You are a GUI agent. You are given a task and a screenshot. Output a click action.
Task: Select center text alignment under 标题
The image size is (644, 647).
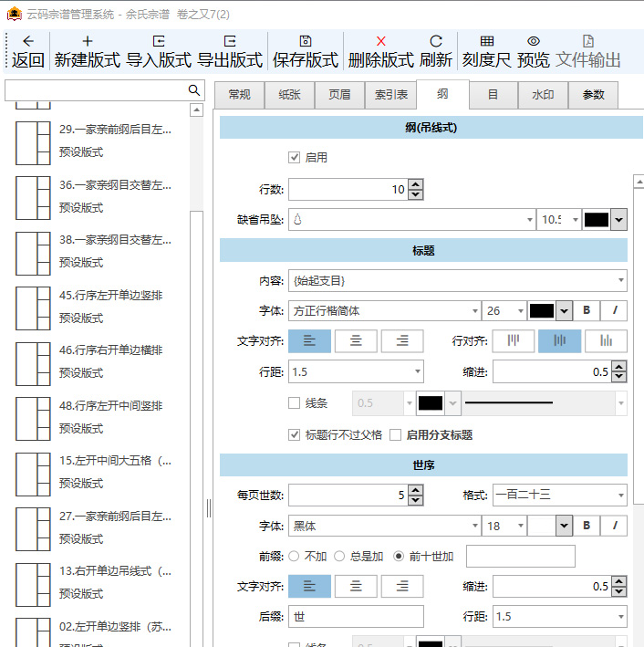(x=357, y=341)
